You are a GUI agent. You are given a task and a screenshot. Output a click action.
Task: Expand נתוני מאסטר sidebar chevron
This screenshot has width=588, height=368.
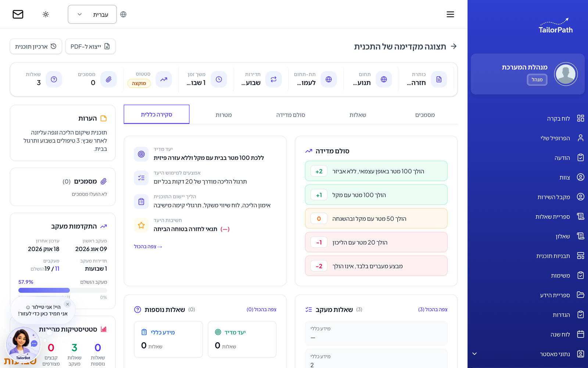[474, 354]
